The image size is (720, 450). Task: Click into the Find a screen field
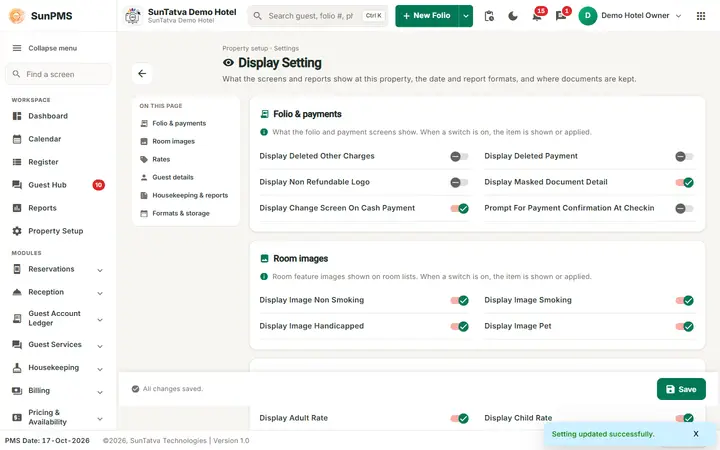(58, 74)
